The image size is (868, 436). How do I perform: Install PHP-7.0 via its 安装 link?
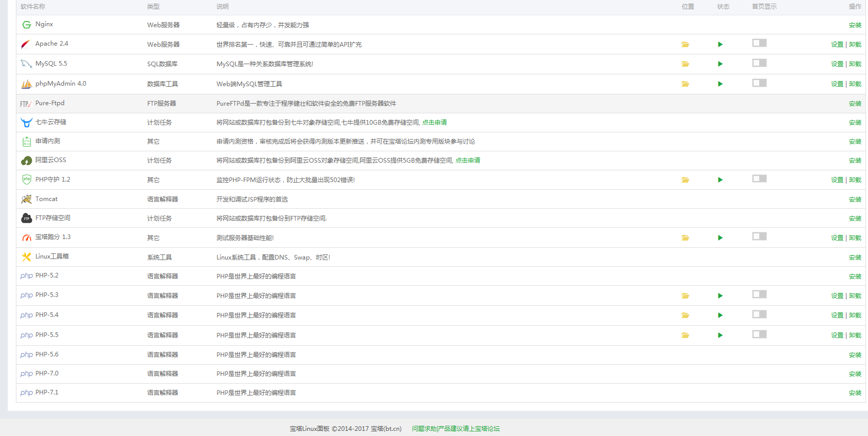click(855, 374)
